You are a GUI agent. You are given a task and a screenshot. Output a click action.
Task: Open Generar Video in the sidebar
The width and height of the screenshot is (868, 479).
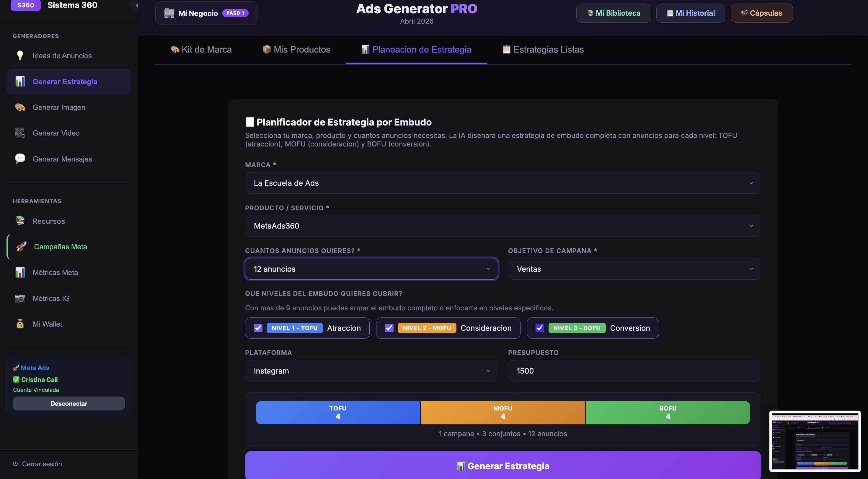[69, 133]
